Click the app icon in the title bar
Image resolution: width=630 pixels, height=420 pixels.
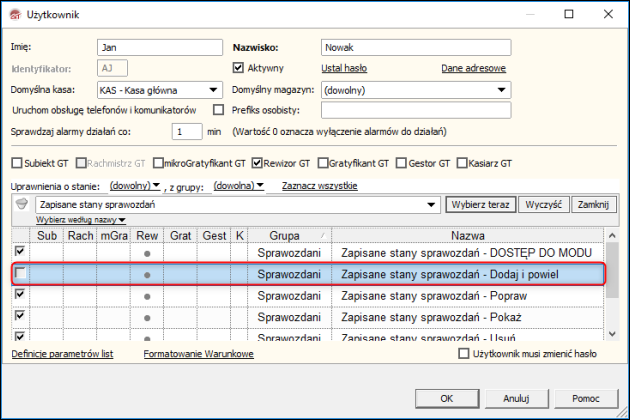15,15
